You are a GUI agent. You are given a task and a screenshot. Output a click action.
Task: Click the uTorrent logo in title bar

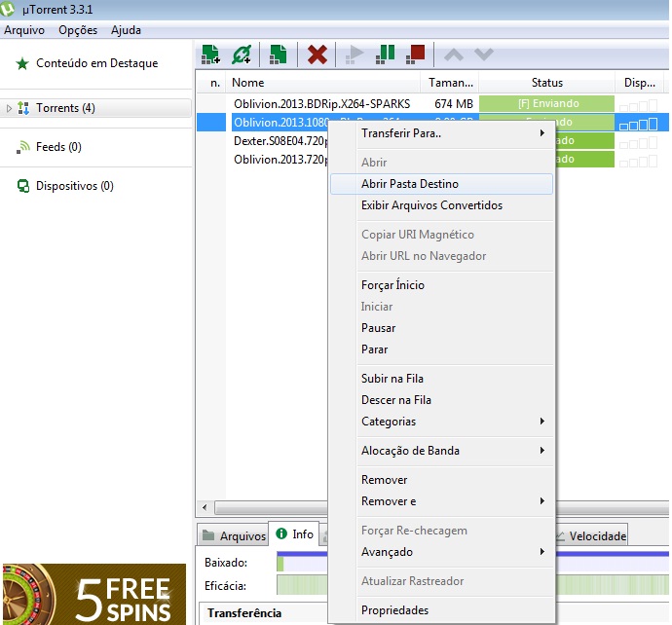tap(7, 9)
